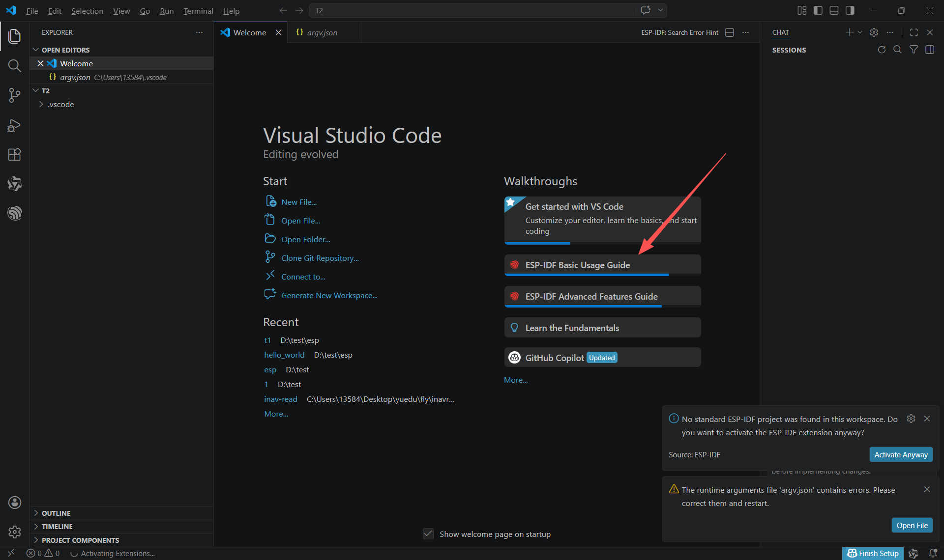Open the Search view in activity bar
The image size is (944, 560).
coord(14,66)
